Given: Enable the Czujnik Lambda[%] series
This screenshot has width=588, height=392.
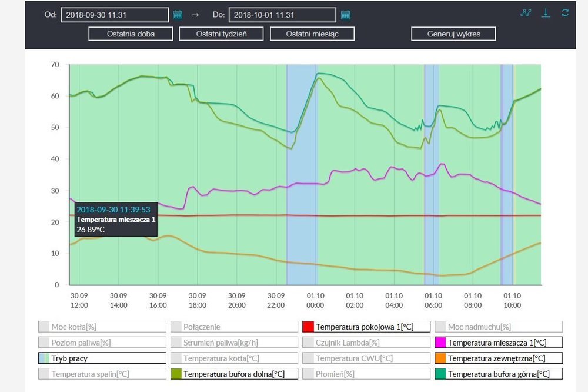Looking at the screenshot, I should click(366, 342).
